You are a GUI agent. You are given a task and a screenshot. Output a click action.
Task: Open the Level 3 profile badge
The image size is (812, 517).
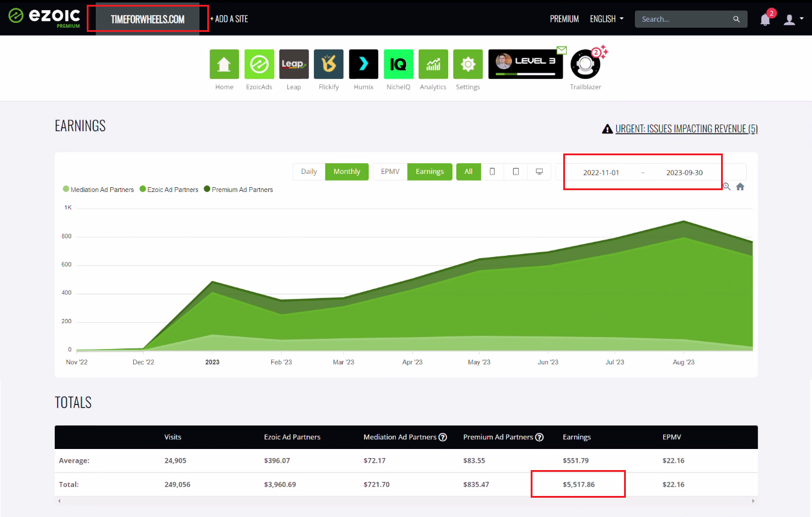tap(525, 64)
